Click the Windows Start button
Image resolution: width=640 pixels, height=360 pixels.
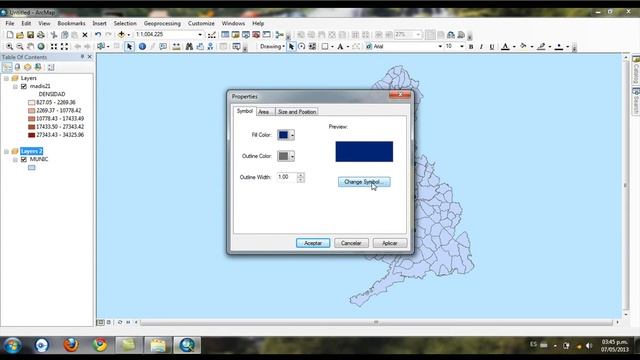click(12, 346)
